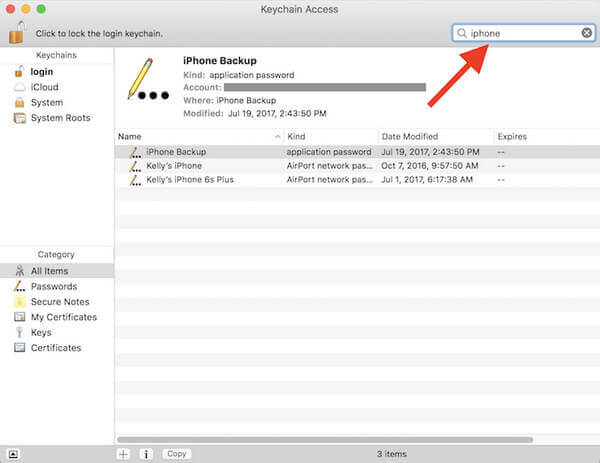Select the iCloud keychain
The height and width of the screenshot is (463, 600).
click(x=45, y=87)
